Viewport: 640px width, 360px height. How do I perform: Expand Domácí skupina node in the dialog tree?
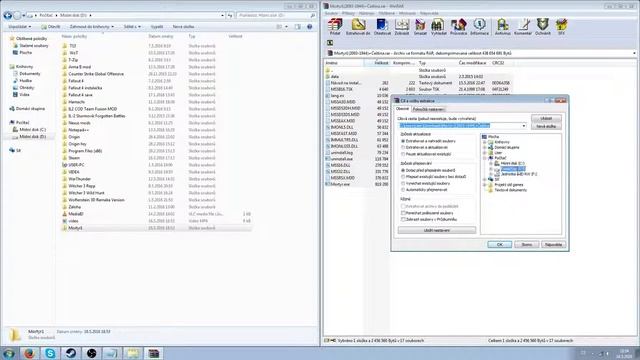pyautogui.click(x=485, y=147)
